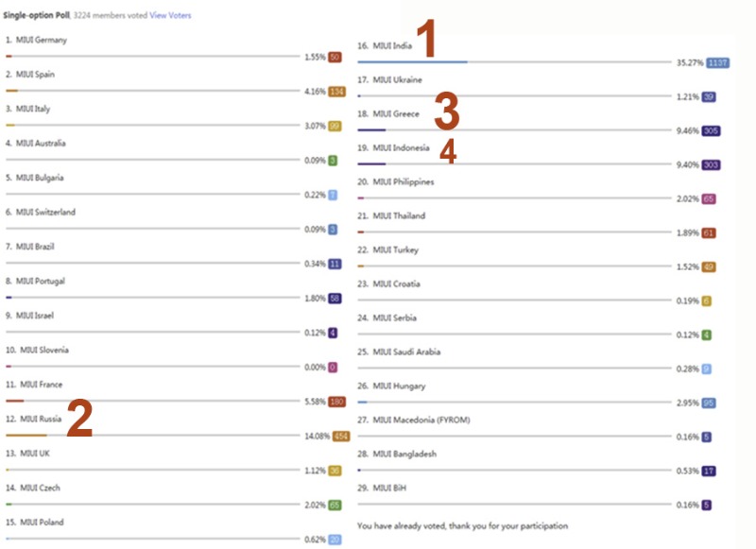
Task: Click Russia's 454 vote count badge
Action: point(341,437)
